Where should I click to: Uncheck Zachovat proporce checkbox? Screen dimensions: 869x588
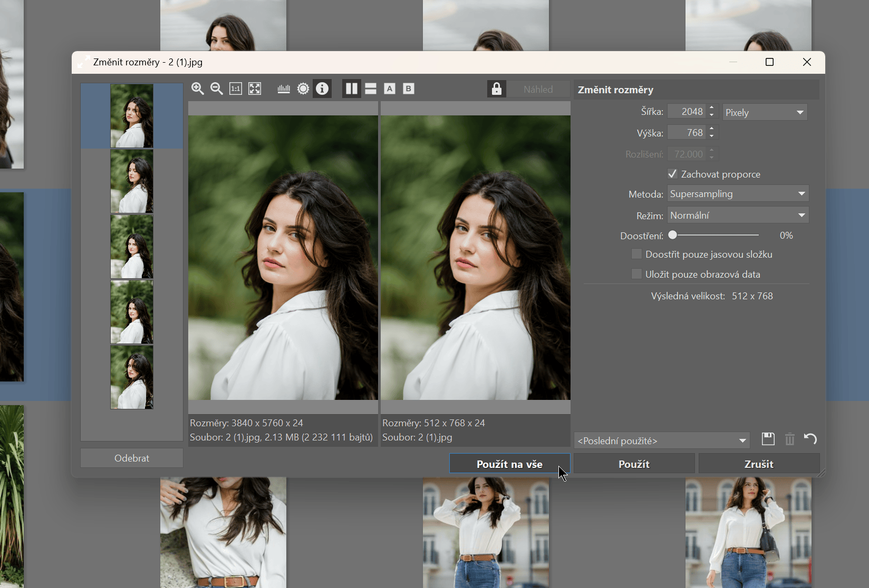coord(672,174)
